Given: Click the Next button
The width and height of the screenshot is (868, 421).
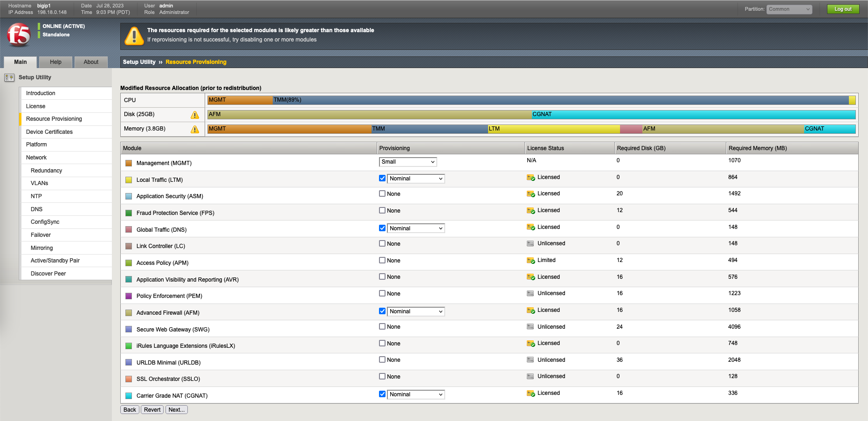Looking at the screenshot, I should (177, 410).
